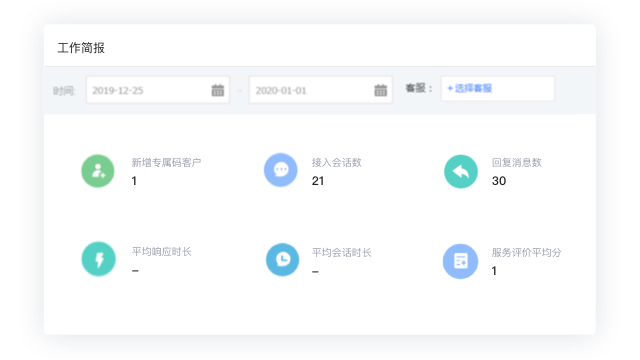
Task: Click the 工作简报 heading
Action: click(x=81, y=48)
